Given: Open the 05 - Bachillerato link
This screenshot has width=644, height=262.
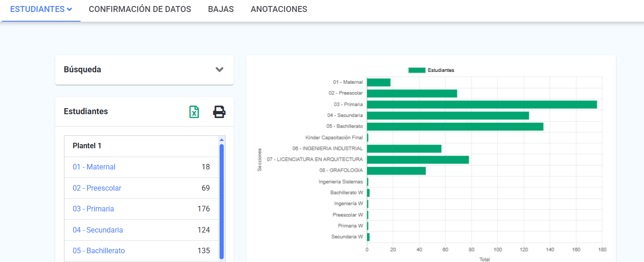Looking at the screenshot, I should pos(99,250).
